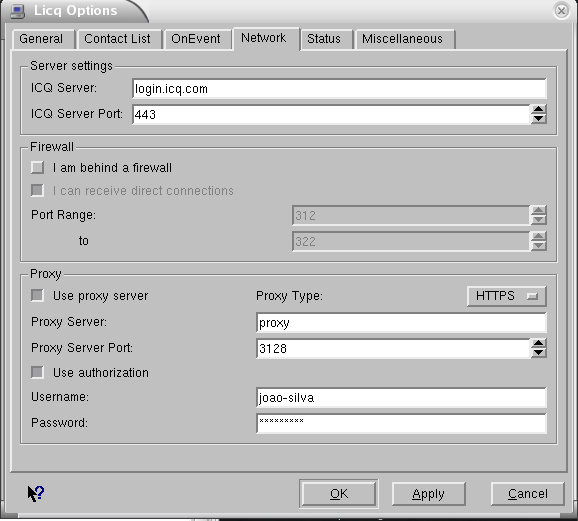The image size is (578, 521).
Task: Enable 'Use proxy server' checkbox
Action: [37, 295]
